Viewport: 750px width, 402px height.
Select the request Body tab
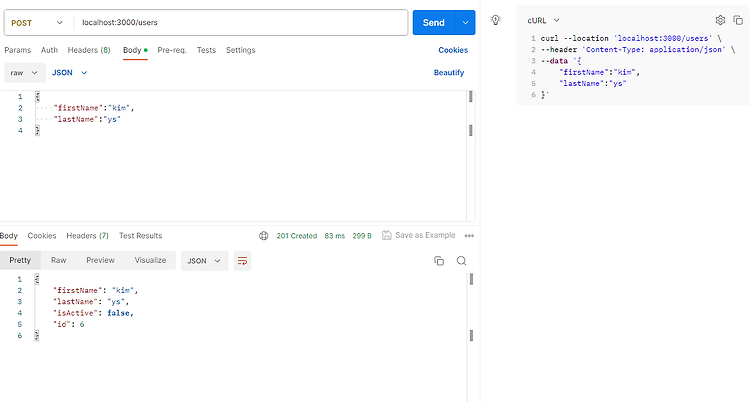coord(135,50)
